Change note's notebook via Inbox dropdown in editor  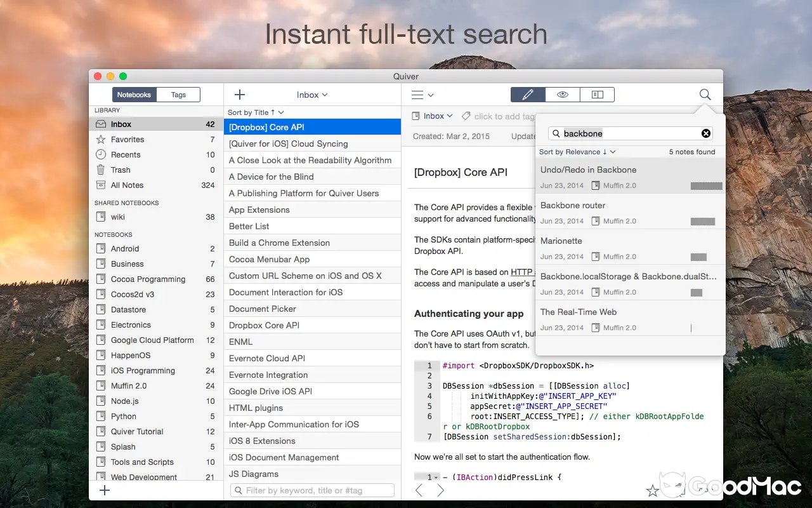point(433,116)
